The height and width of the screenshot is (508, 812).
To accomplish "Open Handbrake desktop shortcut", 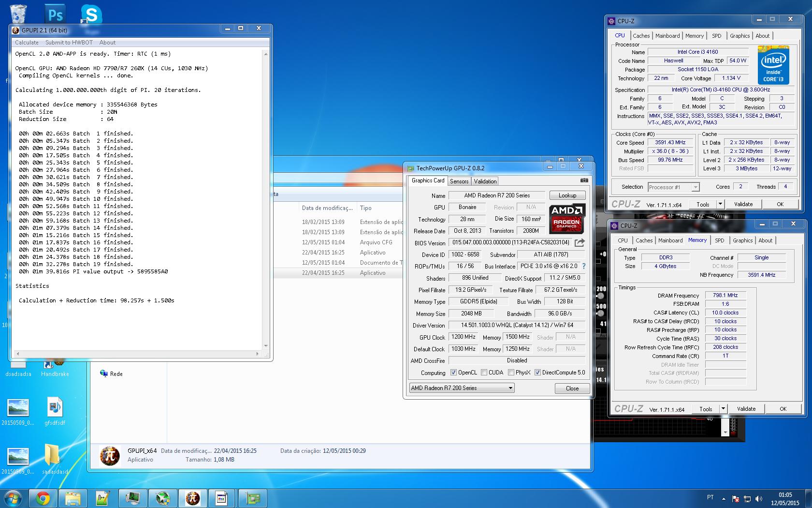I will [x=55, y=369].
